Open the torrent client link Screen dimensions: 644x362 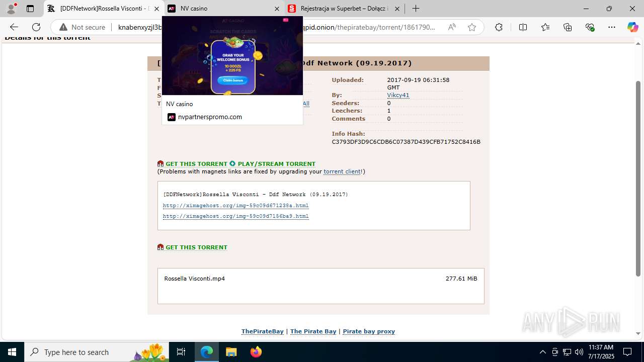[x=342, y=171]
